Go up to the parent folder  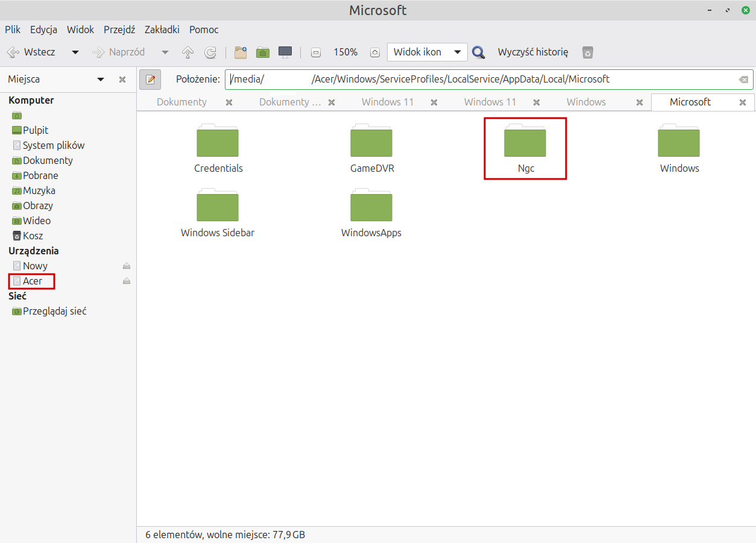click(x=187, y=52)
